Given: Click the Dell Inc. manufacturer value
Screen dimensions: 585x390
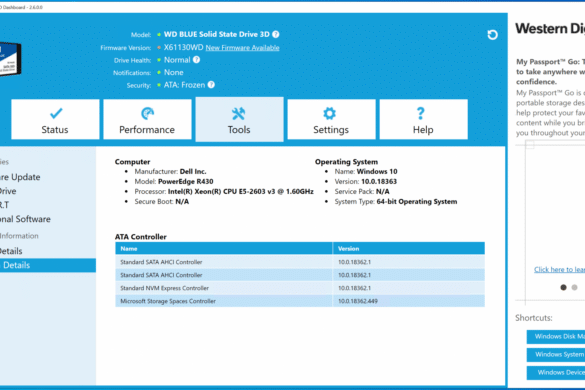Looking at the screenshot, I should tap(193, 171).
